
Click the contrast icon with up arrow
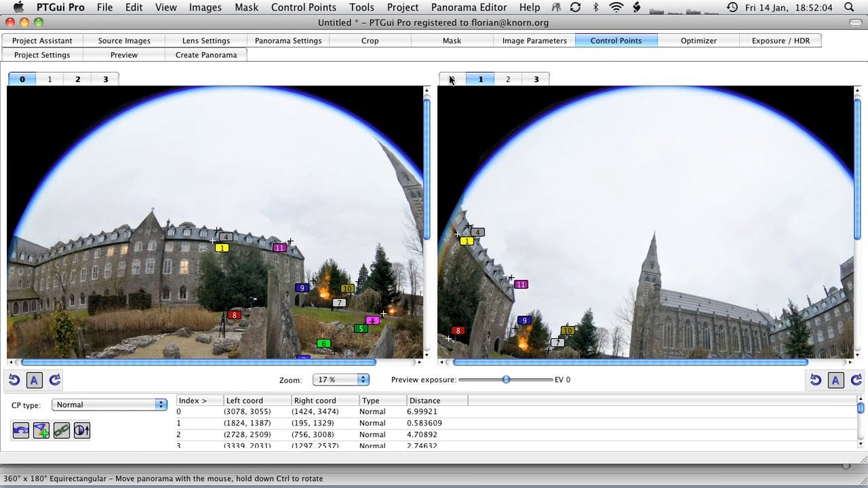point(82,430)
